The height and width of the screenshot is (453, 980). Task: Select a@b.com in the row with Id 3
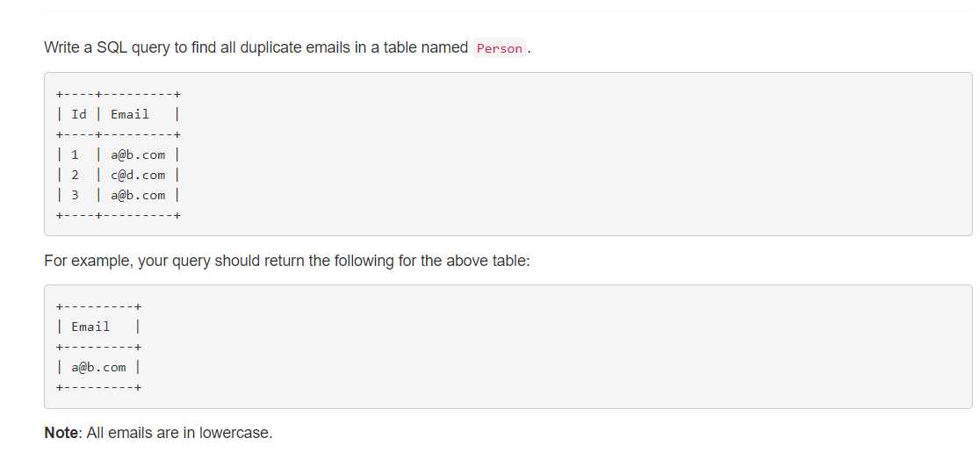point(138,195)
